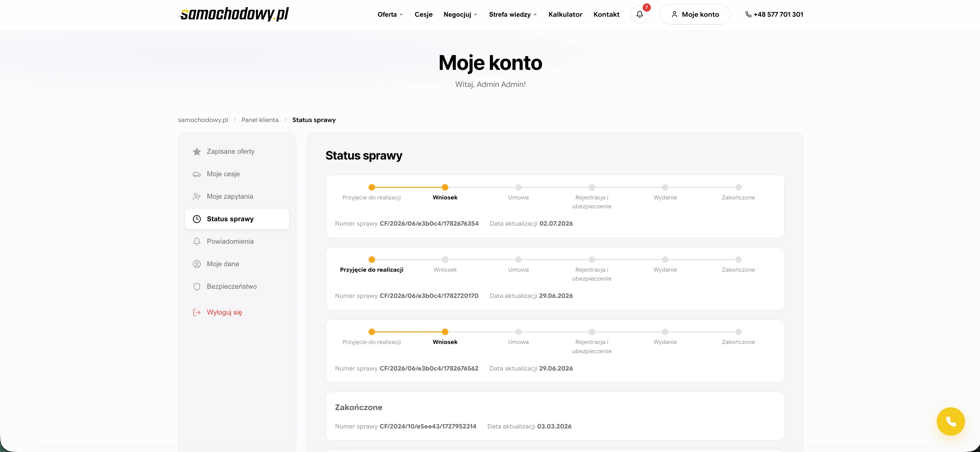Click the yellow phone call floating button
980x452 pixels.
click(950, 421)
